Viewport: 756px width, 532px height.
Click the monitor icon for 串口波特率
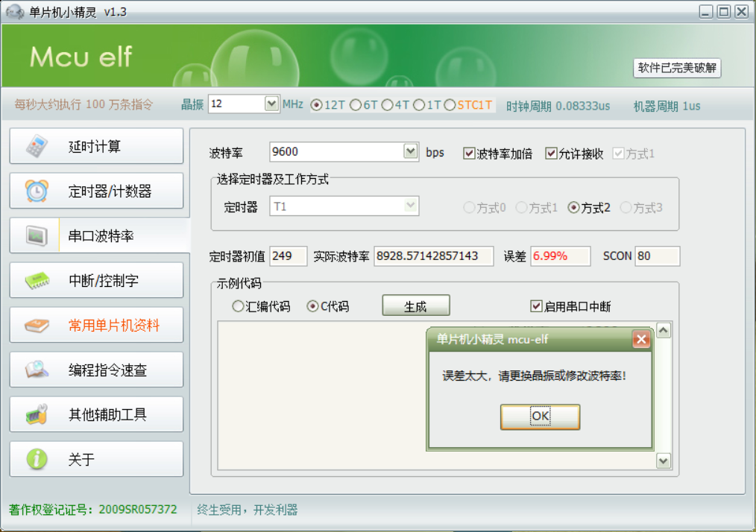(x=37, y=235)
